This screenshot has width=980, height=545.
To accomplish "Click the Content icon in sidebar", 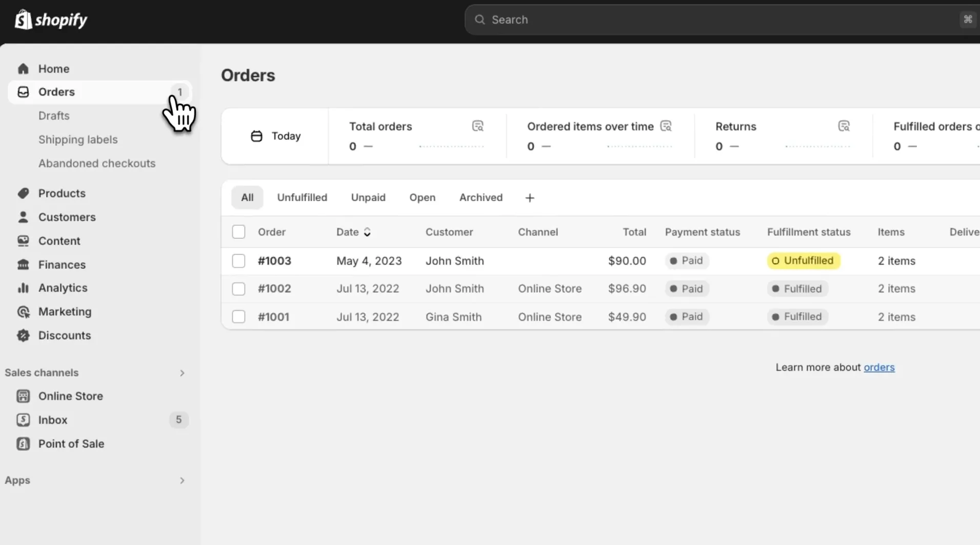I will [x=23, y=241].
